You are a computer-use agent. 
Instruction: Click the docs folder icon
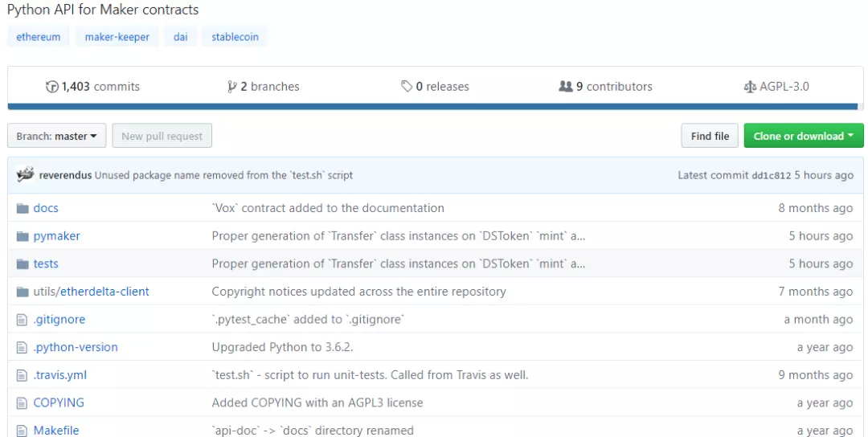point(23,209)
